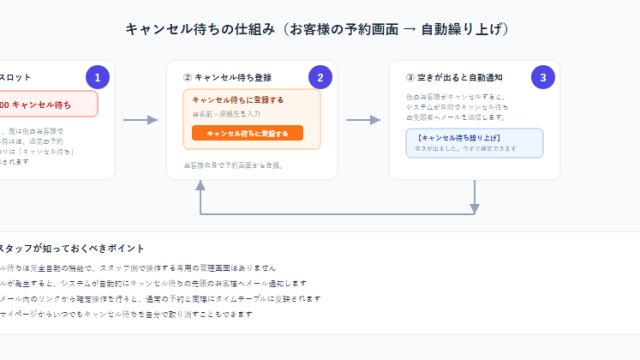The image size is (640, 360).
Task: Click the 'お客様自身で予約画面から登録。' caption
Action: [233, 165]
